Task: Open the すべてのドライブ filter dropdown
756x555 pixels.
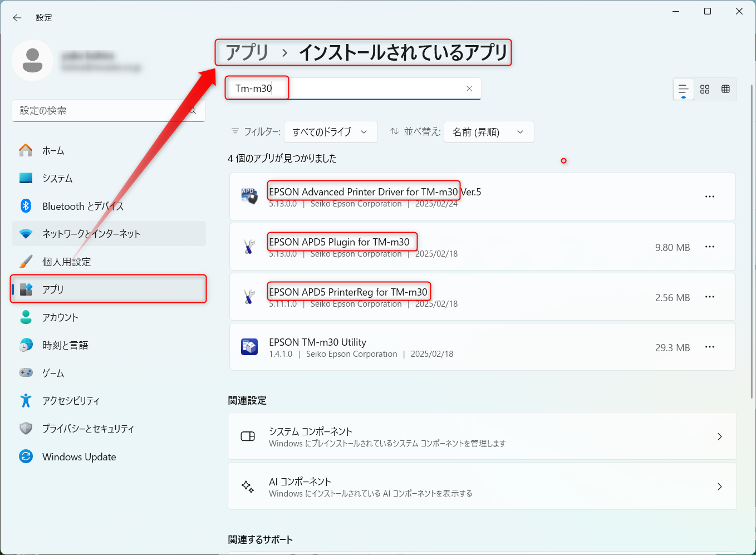Action: pos(331,132)
